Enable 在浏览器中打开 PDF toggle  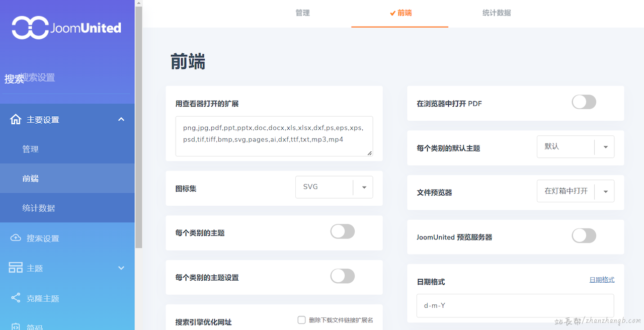(x=584, y=103)
